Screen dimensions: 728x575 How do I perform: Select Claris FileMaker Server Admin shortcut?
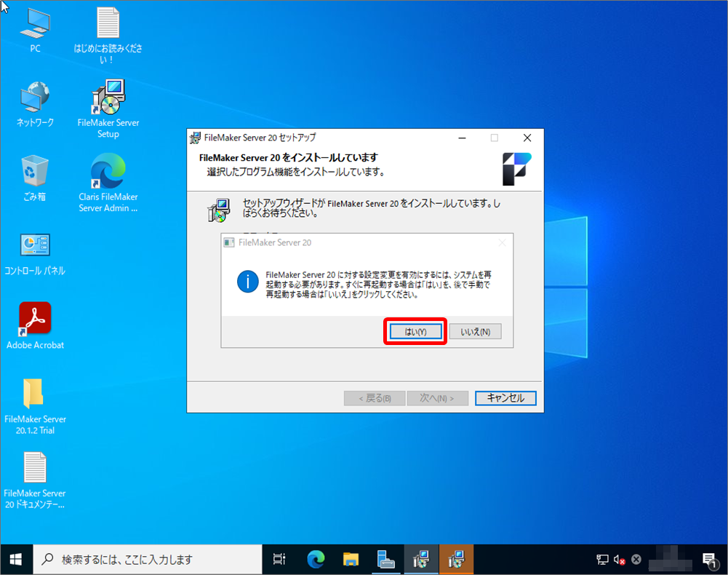(x=108, y=183)
